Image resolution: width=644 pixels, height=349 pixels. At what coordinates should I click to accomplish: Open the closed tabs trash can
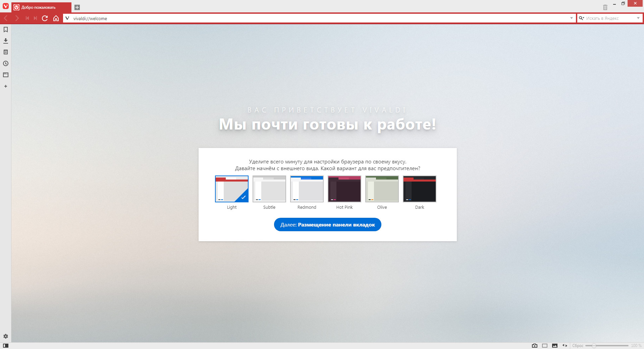(x=605, y=7)
